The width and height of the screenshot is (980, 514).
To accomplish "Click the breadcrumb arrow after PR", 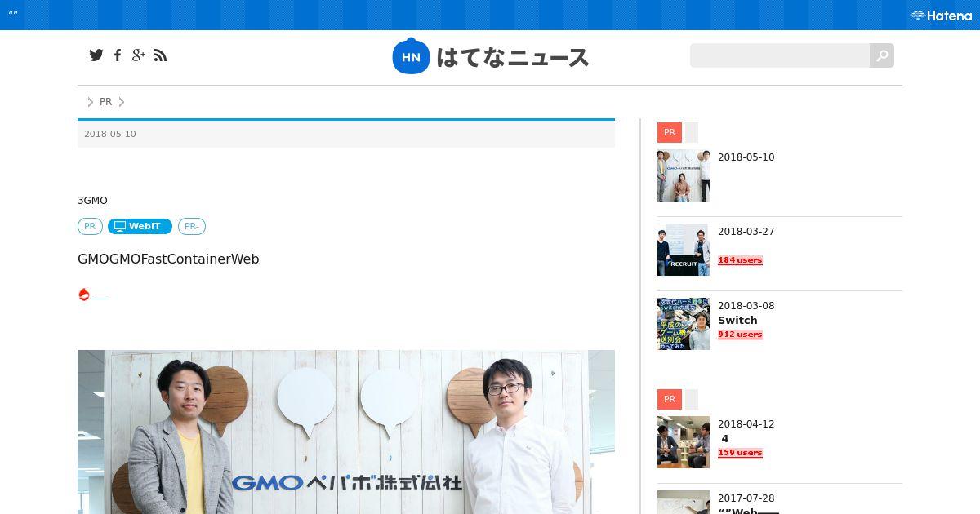I will tap(122, 102).
